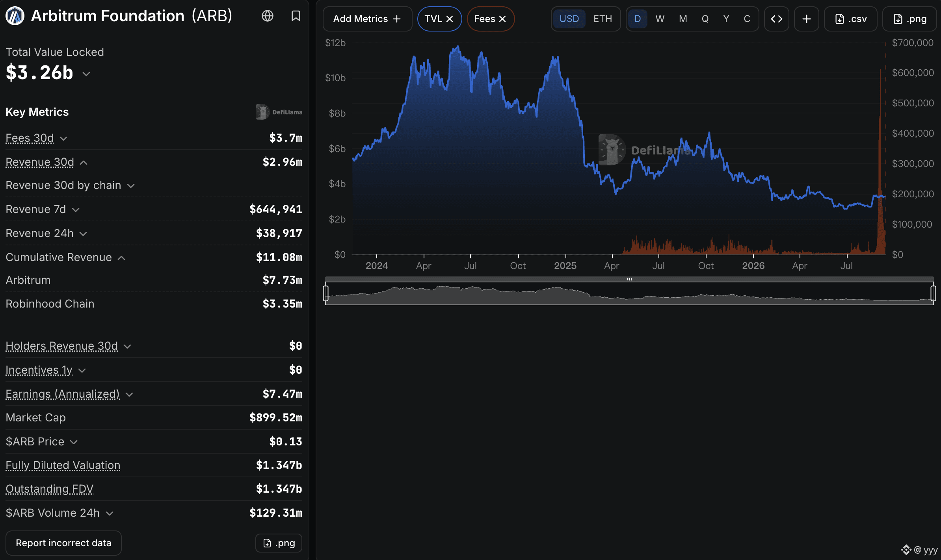Open the embed chart code icon
Image resolution: width=941 pixels, height=560 pixels.
[x=776, y=19]
